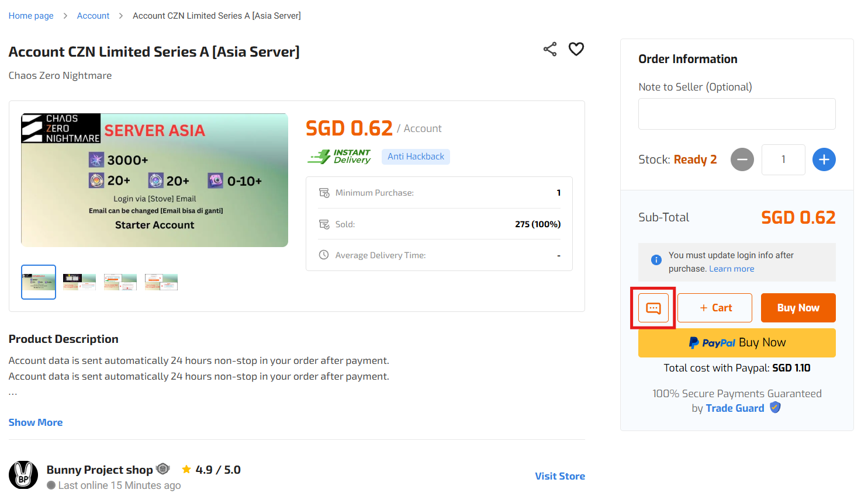Select the second product thumbnail
Screen dimensions: 868x500
pyautogui.click(x=79, y=282)
